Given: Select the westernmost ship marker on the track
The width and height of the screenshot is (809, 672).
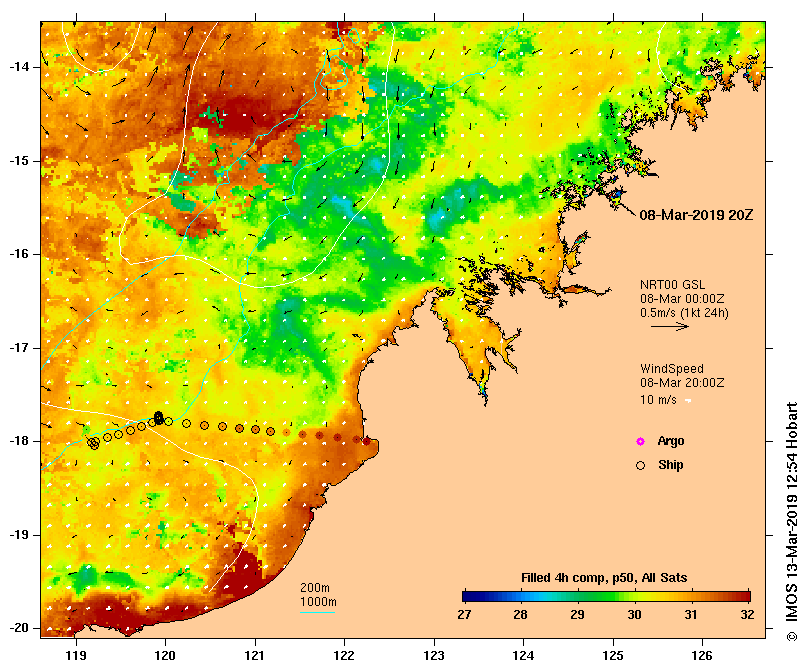Looking at the screenshot, I should pos(93,443).
